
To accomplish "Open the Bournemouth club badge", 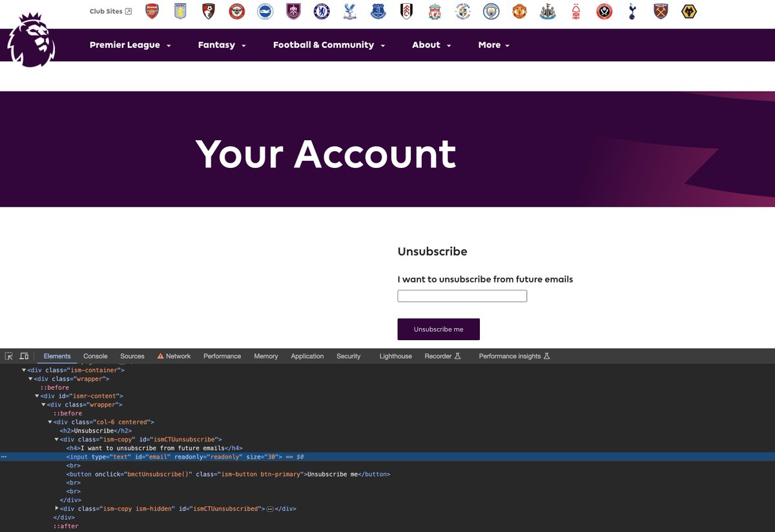I will click(209, 11).
